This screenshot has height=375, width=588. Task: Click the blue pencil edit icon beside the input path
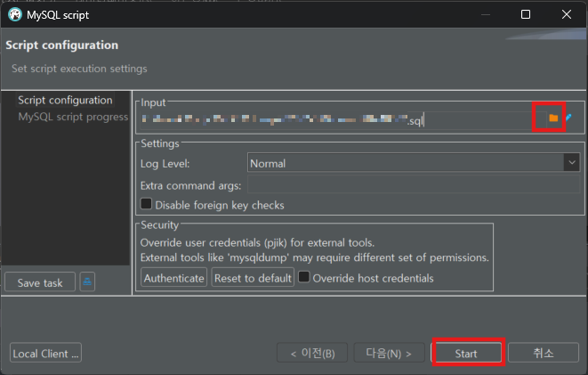pyautogui.click(x=568, y=118)
